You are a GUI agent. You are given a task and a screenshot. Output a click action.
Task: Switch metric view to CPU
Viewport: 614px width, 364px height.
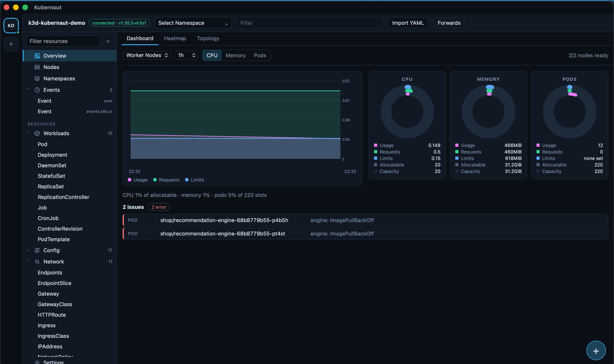click(212, 55)
